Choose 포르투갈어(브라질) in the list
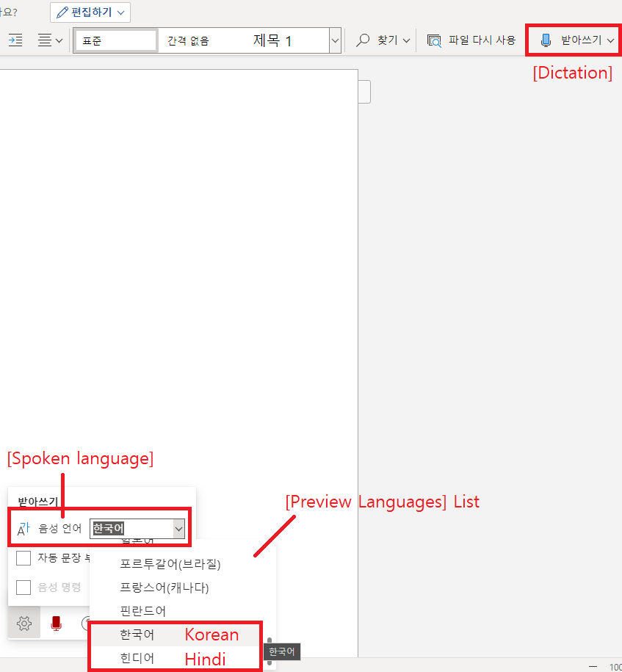Viewport: 622px width, 672px height. pyautogui.click(x=170, y=563)
